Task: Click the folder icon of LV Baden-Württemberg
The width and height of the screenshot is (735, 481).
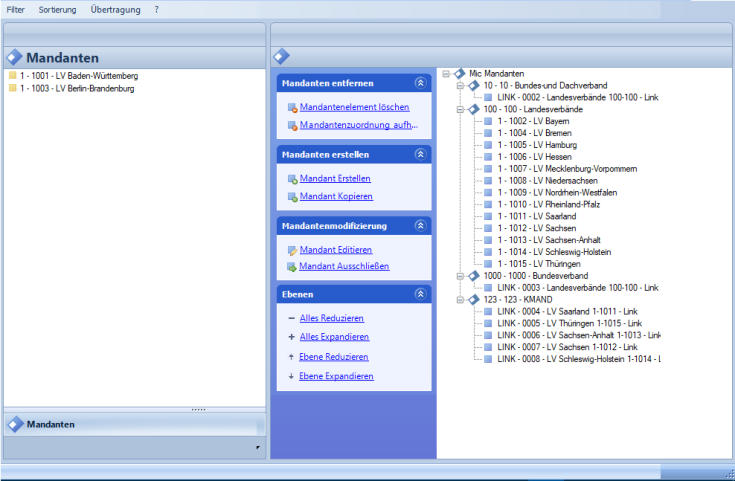Action: (x=12, y=75)
